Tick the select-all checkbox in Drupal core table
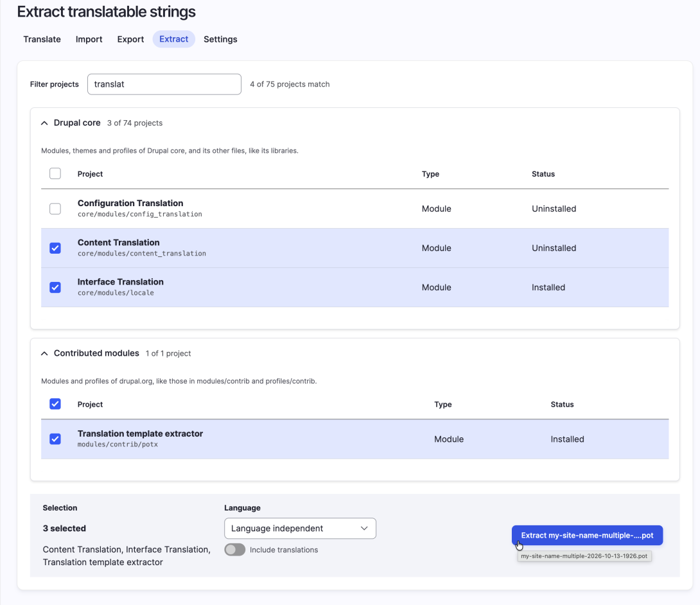700x605 pixels. [55, 173]
